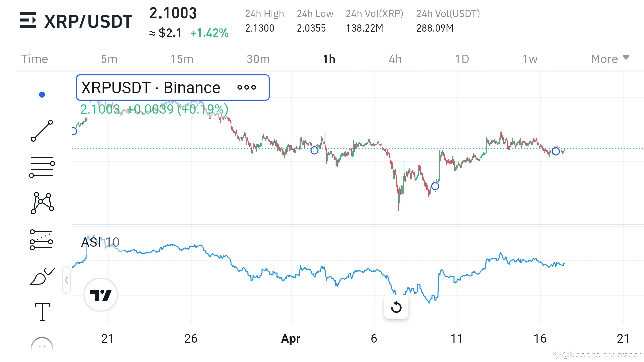Screen dimensions: 644x362
Task: Collapse the drawing toolbar side handle
Action: click(66, 280)
